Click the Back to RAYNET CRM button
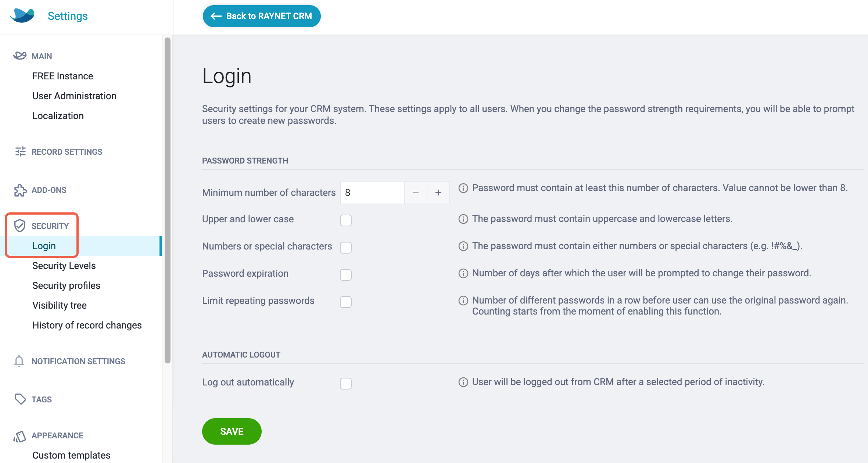This screenshot has width=868, height=463. (x=262, y=16)
